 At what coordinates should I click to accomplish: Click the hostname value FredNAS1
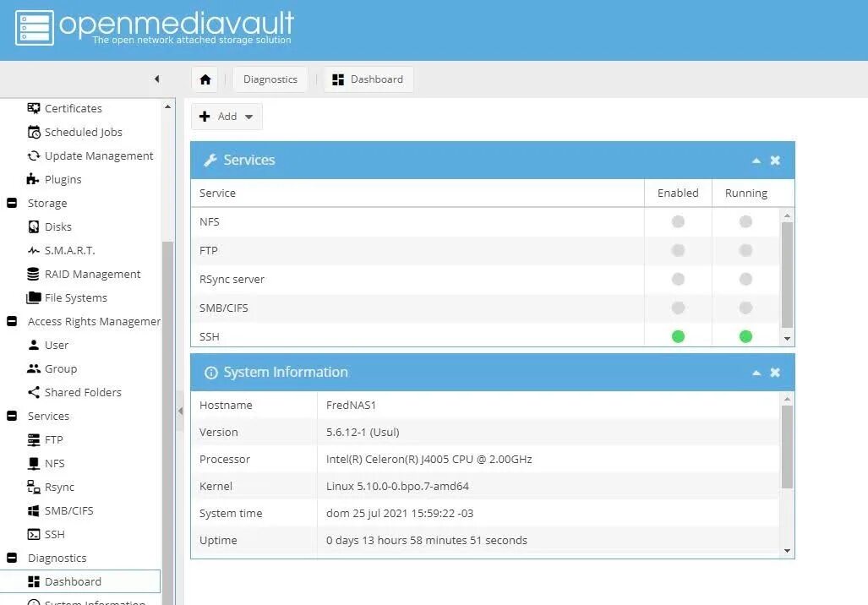click(351, 405)
